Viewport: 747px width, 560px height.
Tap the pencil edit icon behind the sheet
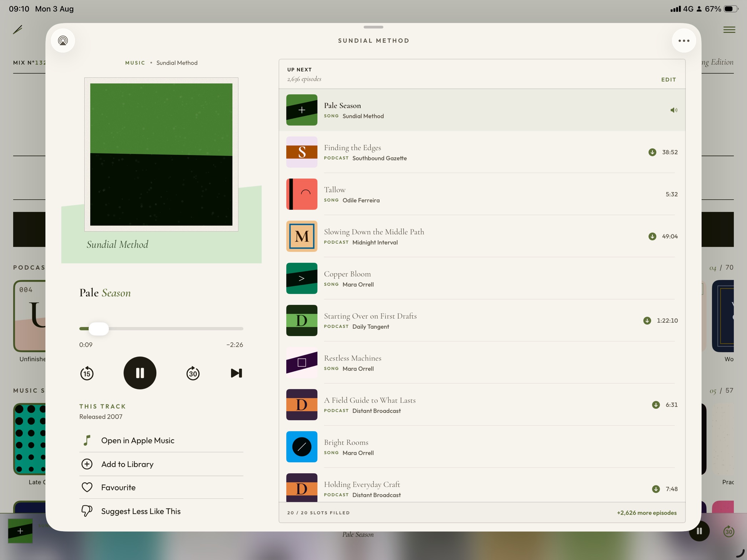(x=18, y=29)
